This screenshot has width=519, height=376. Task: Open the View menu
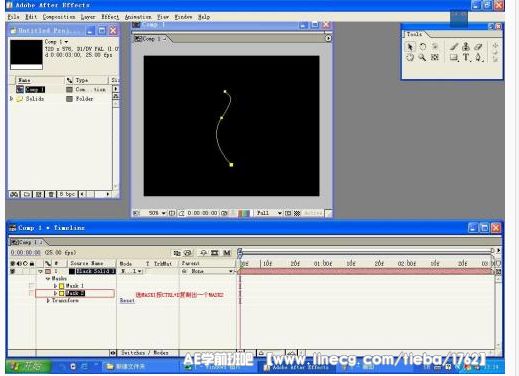[x=163, y=17]
